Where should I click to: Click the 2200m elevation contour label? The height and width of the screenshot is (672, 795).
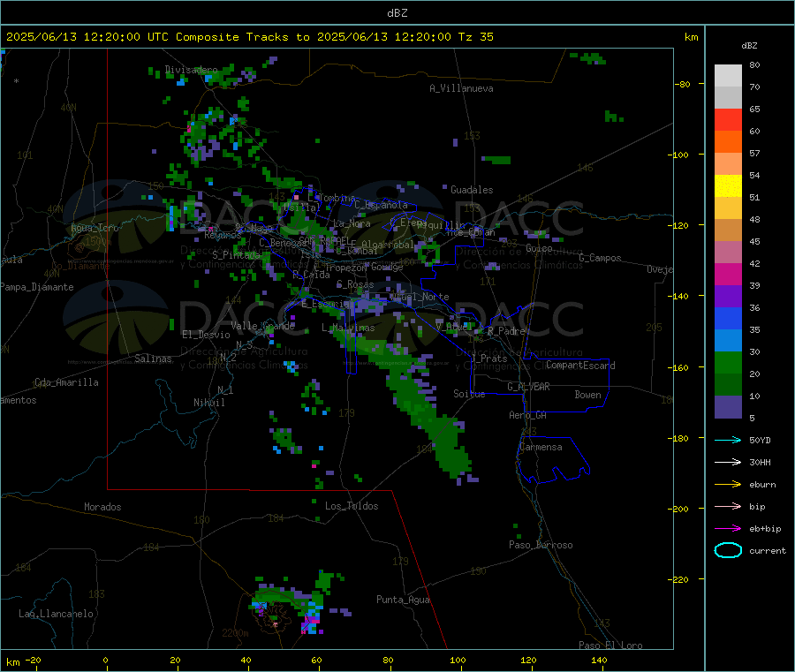coord(235,633)
